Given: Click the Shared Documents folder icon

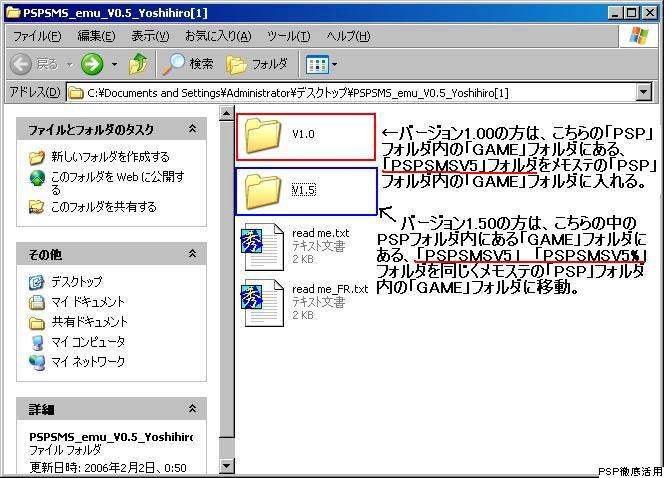Looking at the screenshot, I should coord(37,323).
